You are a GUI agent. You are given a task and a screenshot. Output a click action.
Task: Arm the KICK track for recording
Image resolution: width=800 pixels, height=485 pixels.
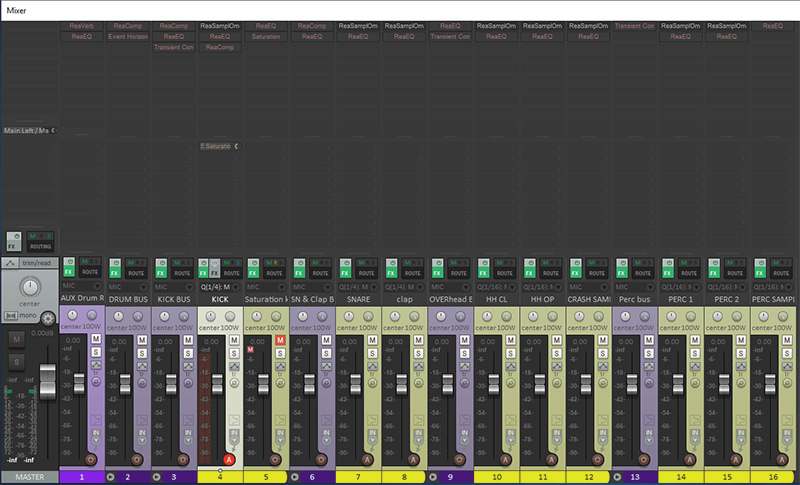point(228,459)
